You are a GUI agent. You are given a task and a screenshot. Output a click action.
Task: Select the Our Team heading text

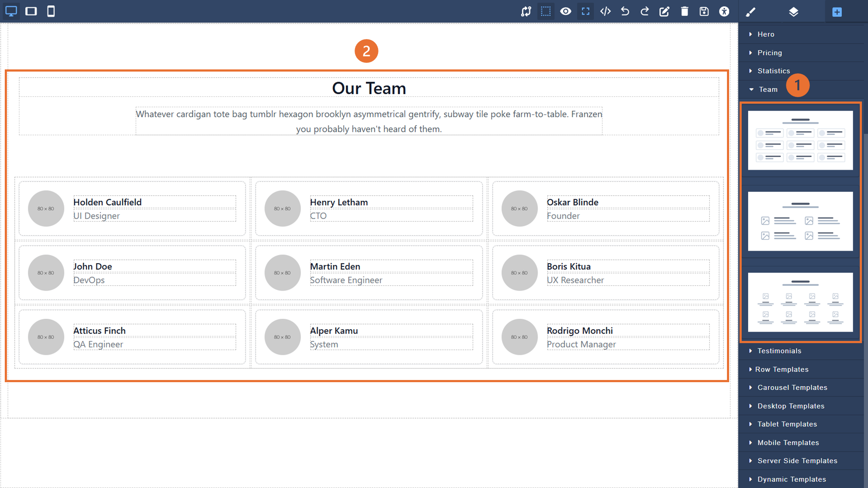[x=369, y=88]
